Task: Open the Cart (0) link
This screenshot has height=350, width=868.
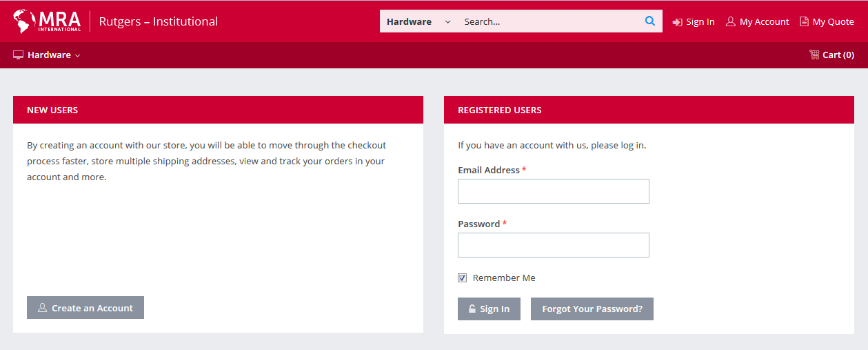Action: (838, 55)
